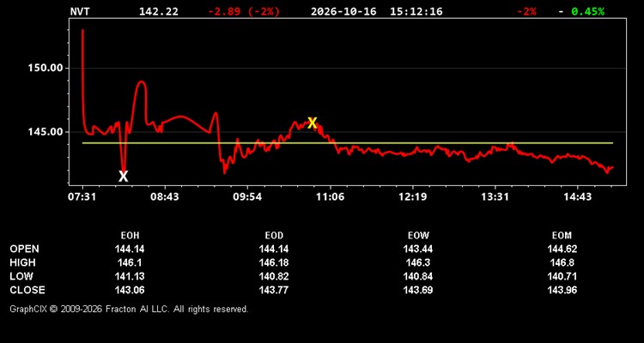Select the EOD column header

274,236
